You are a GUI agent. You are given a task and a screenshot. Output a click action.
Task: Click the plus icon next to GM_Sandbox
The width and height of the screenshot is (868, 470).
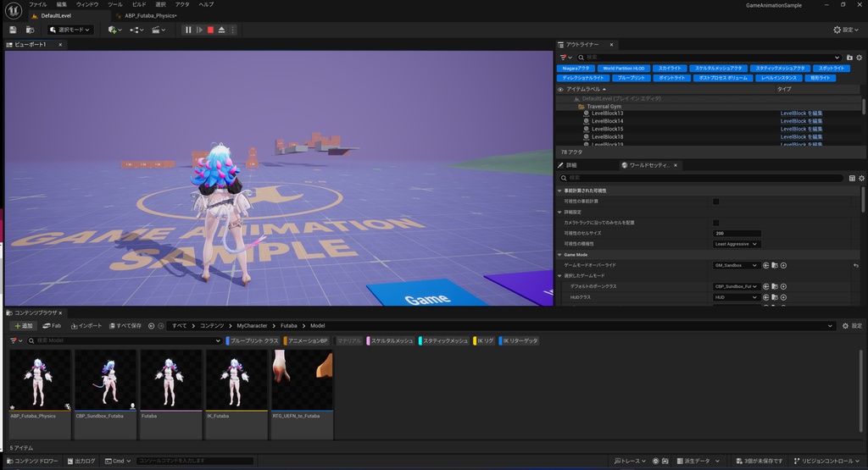(x=783, y=265)
